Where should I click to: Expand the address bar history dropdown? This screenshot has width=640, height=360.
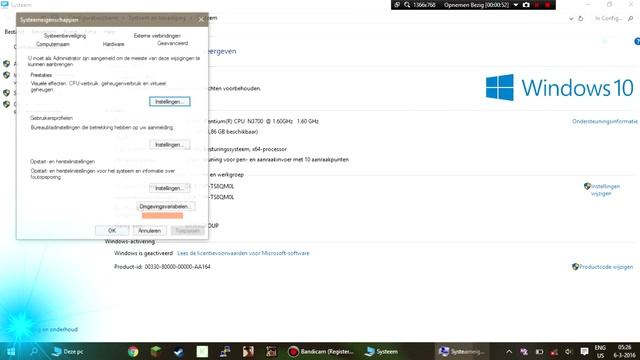pos(571,18)
